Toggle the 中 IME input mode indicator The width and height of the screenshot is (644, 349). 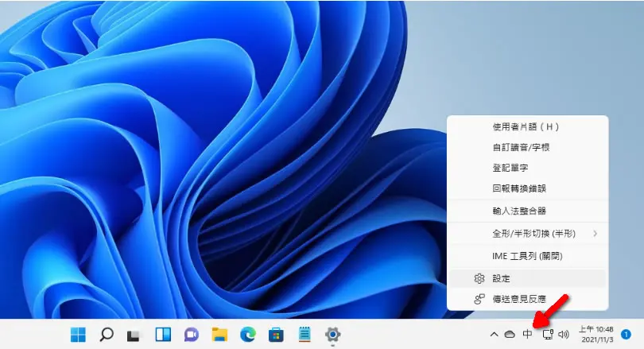click(x=527, y=334)
